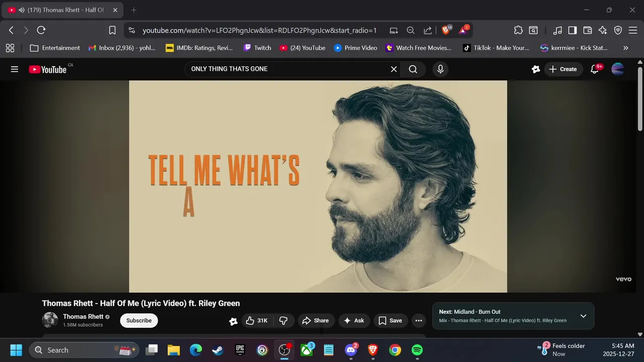
Task: Open Brave playlist music note icon
Action: coord(557,30)
